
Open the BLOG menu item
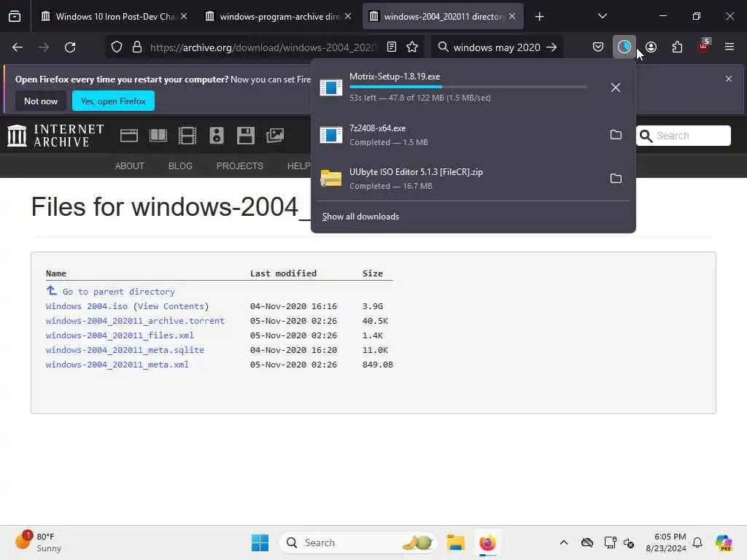[x=180, y=166]
